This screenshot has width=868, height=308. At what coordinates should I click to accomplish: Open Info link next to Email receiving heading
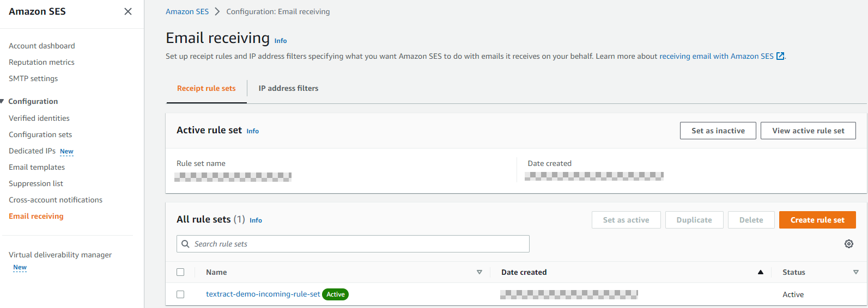pos(281,41)
